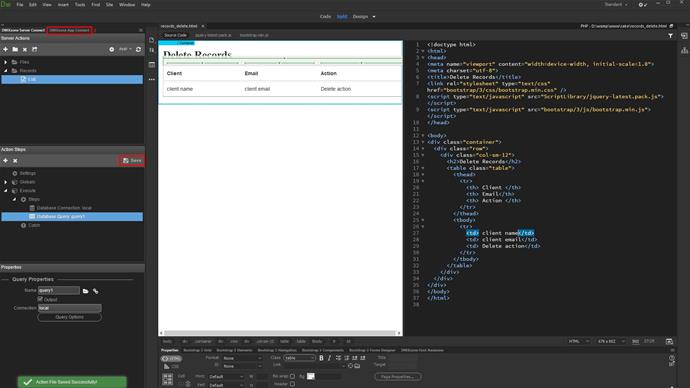Click the horizontal scrollbar of design view
This screenshot has height=388, width=690.
click(x=280, y=333)
